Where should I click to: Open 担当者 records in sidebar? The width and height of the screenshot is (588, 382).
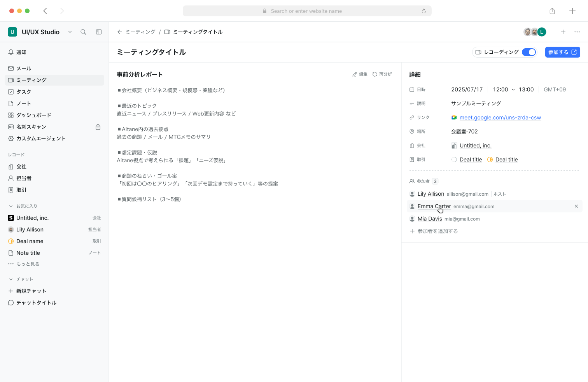(x=54, y=178)
